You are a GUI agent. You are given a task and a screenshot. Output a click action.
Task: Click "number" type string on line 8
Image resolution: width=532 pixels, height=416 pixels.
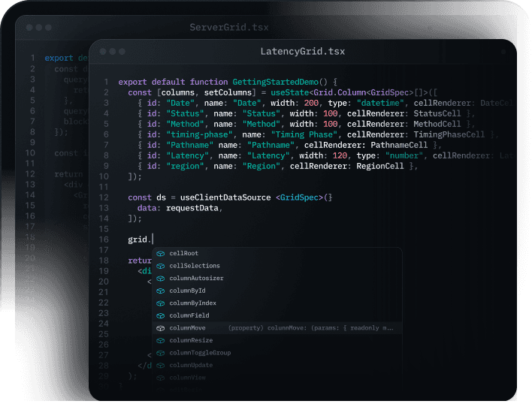point(404,155)
